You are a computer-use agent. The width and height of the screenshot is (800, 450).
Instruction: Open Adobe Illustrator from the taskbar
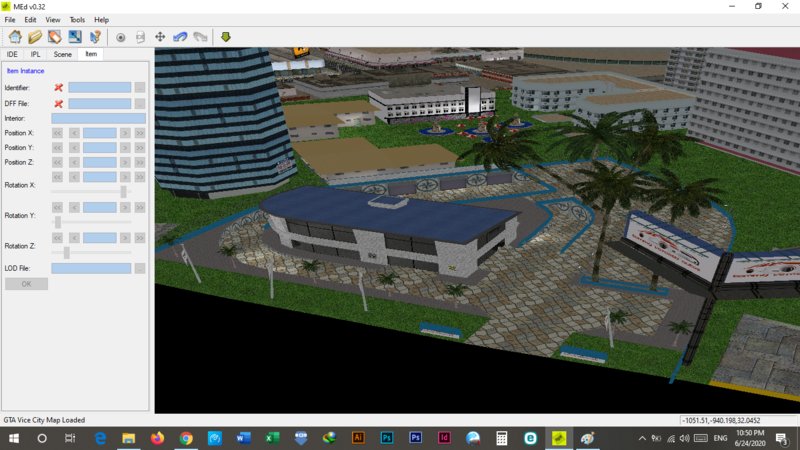click(x=358, y=438)
